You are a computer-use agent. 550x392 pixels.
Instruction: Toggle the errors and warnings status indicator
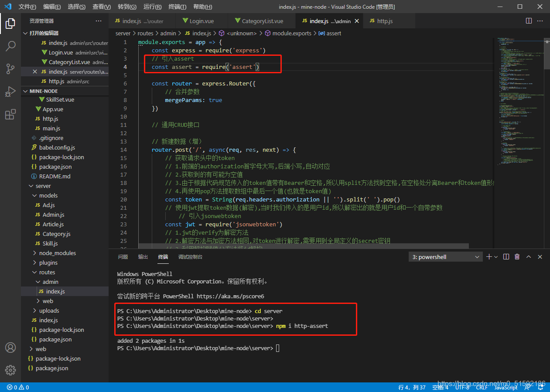[18, 387]
